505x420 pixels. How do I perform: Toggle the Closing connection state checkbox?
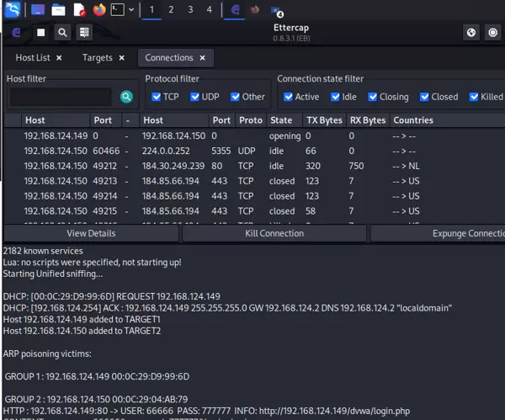point(372,97)
